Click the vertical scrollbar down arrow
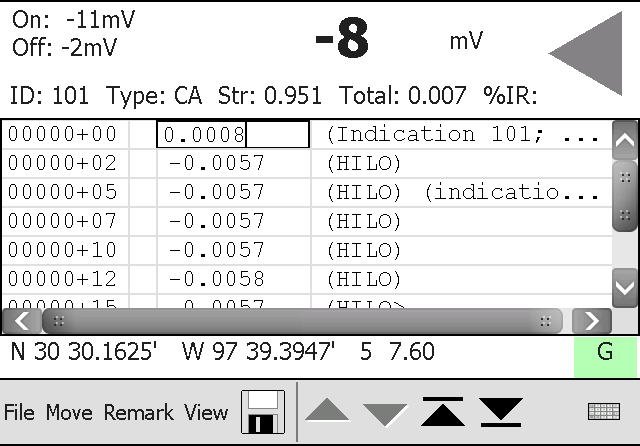Viewport: 640px width, 446px height. 625,288
